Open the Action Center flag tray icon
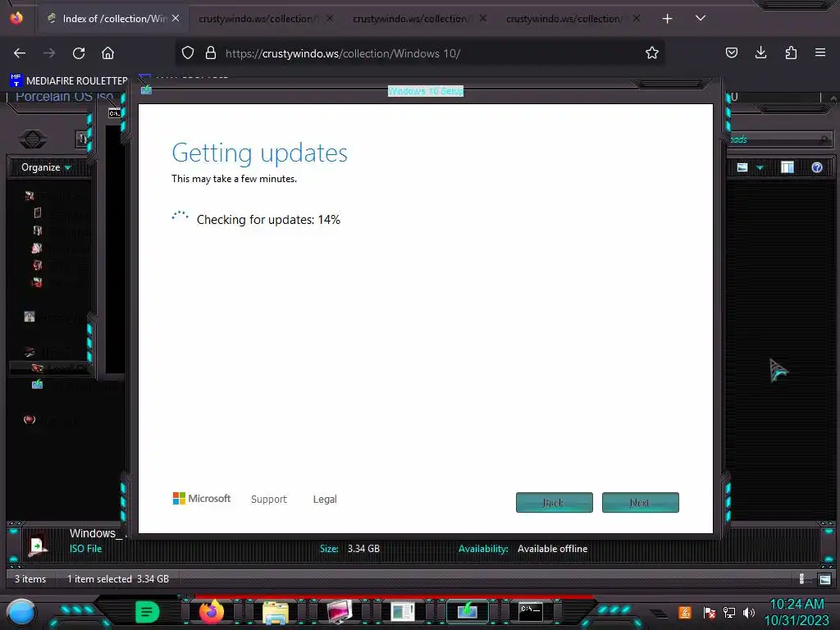 710,612
